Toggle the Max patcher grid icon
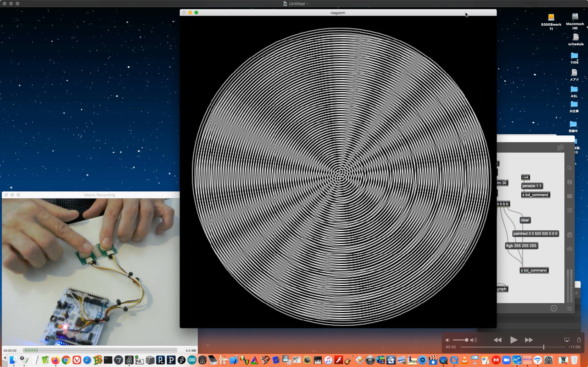The height and width of the screenshot is (367, 588). [x=560, y=148]
